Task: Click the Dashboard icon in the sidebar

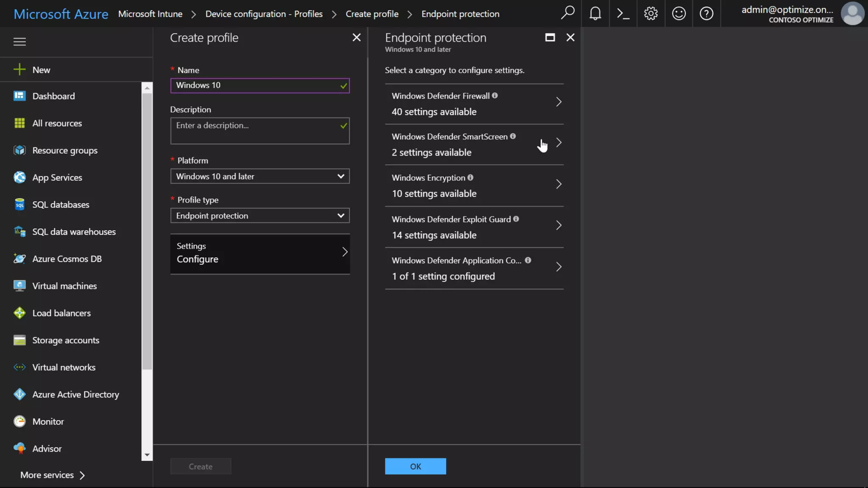Action: tap(19, 96)
